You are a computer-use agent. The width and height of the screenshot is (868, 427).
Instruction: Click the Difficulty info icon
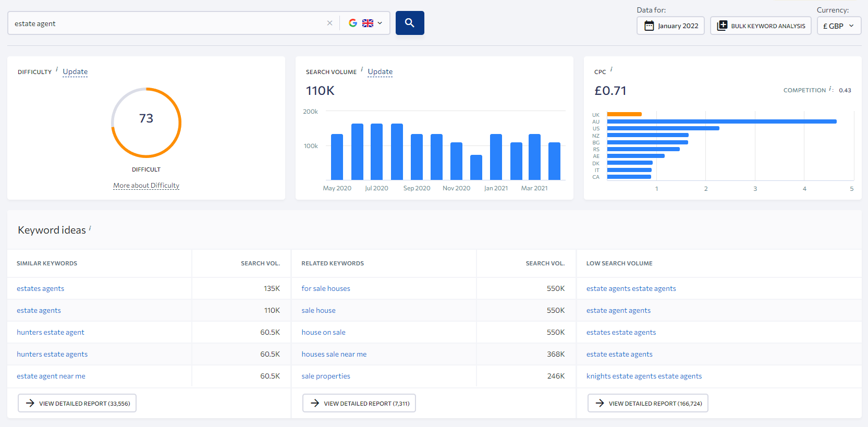57,69
